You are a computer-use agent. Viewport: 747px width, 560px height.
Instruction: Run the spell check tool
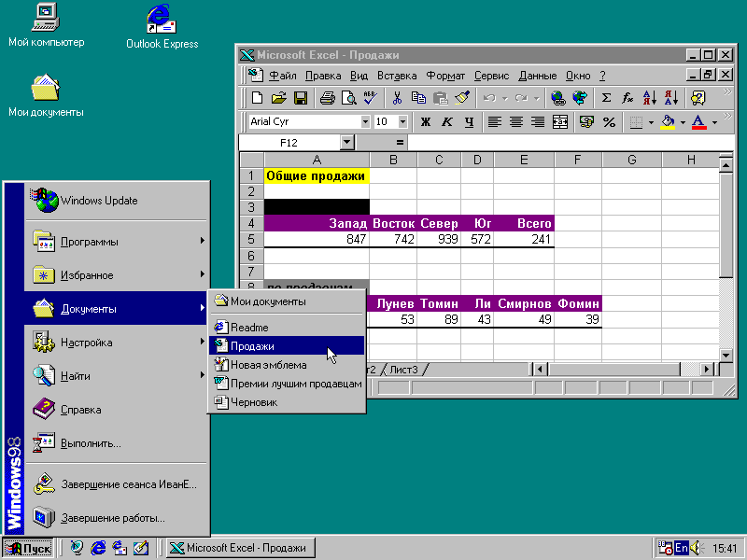click(x=370, y=98)
